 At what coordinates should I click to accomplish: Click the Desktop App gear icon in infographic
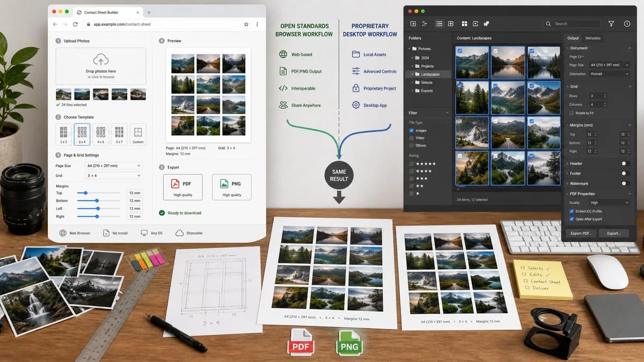click(356, 105)
